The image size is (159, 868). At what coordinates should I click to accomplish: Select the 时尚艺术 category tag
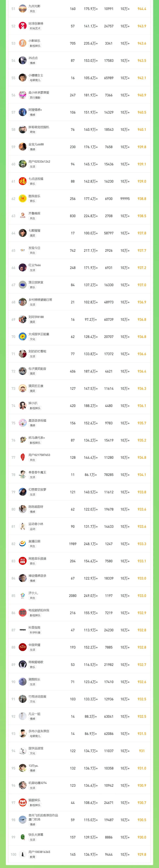(35, 29)
